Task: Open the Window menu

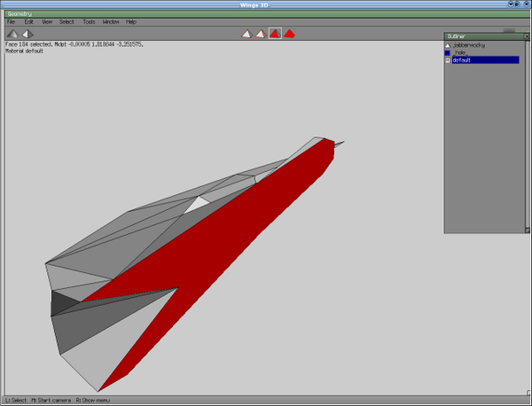Action: click(x=111, y=21)
